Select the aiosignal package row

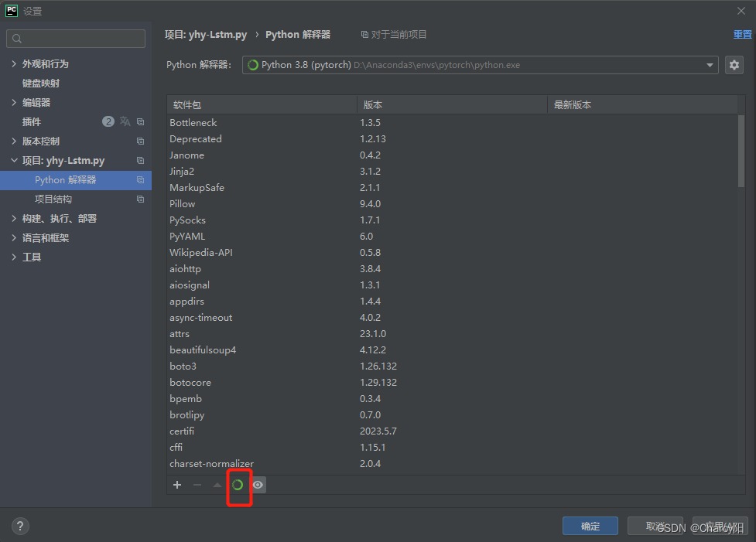coord(452,285)
